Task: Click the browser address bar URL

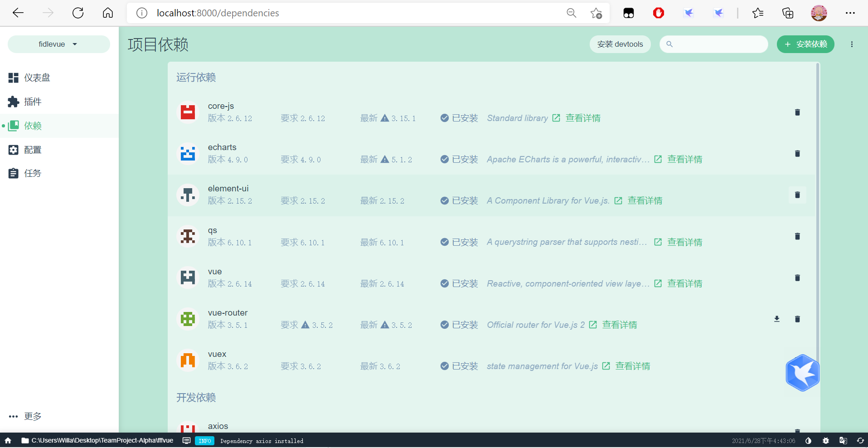Action: pyautogui.click(x=218, y=13)
